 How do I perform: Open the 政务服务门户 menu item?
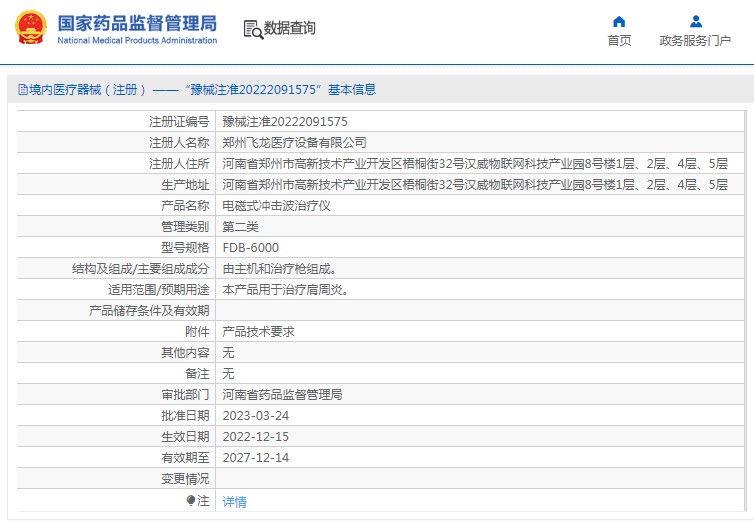point(695,40)
